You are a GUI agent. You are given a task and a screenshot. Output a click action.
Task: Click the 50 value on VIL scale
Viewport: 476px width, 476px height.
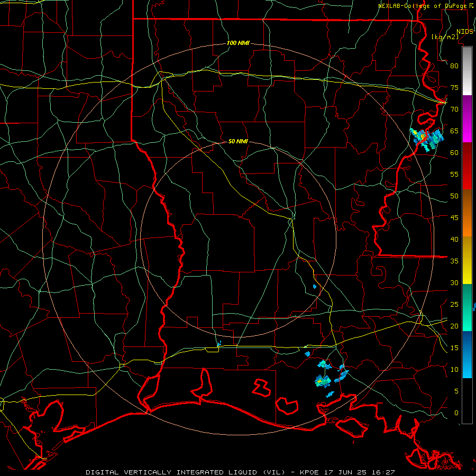(454, 196)
